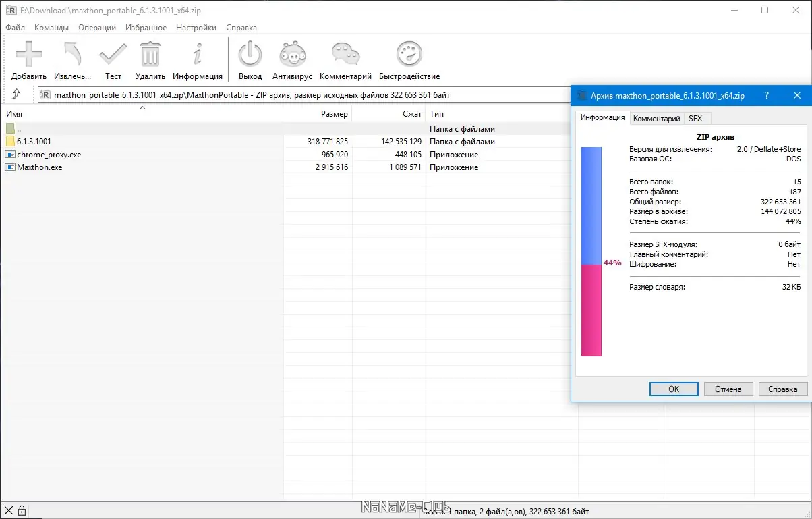
Task: Open the Настройки menu
Action: tap(196, 28)
